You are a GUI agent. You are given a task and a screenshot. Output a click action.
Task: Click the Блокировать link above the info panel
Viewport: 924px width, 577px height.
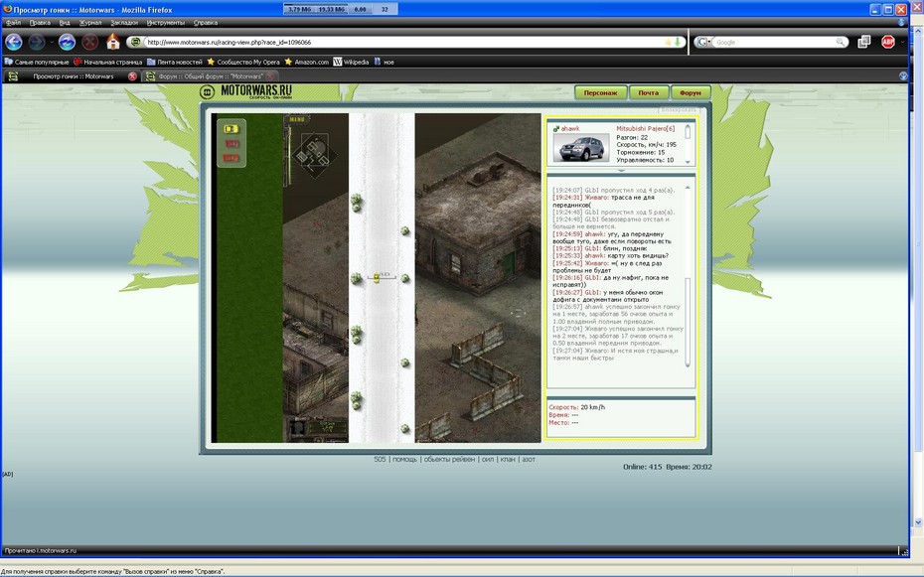(678, 109)
